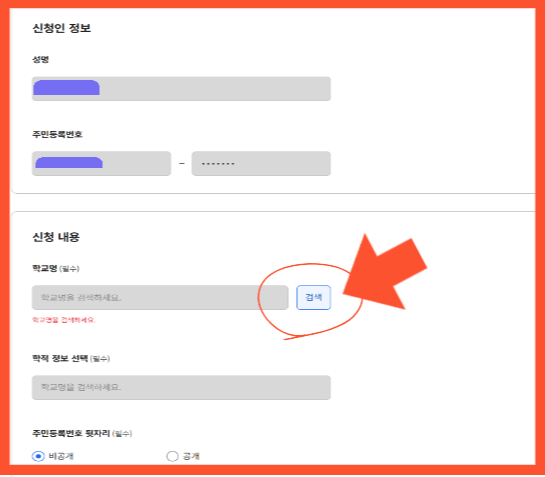Screen dimensions: 545x477
Task: Click the 공개 option label text
Action: 191,456
